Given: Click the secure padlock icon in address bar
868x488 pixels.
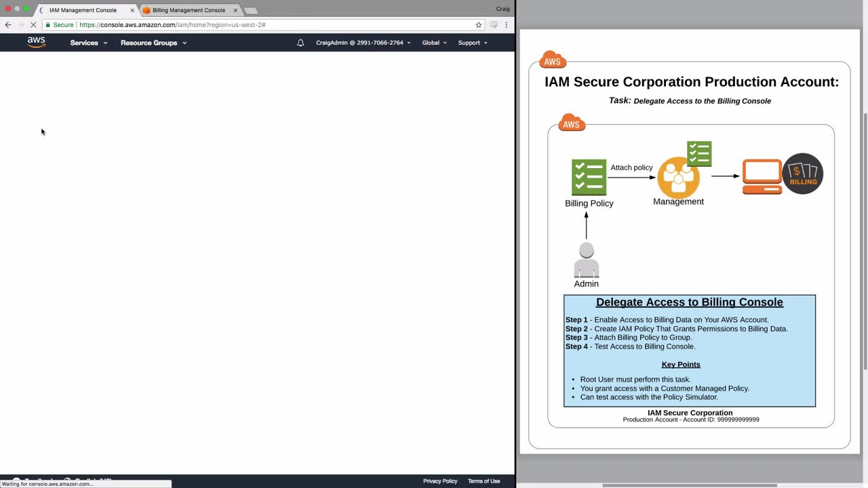Looking at the screenshot, I should [x=48, y=25].
